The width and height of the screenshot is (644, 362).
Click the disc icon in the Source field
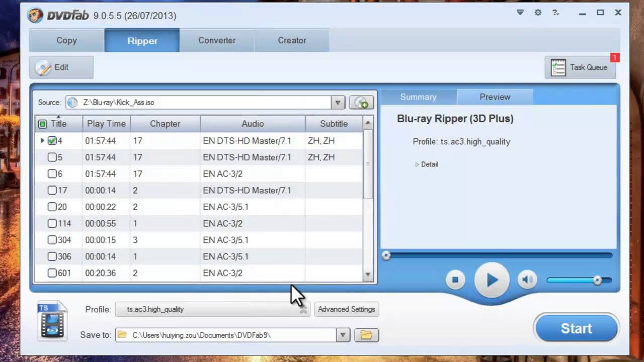point(73,103)
